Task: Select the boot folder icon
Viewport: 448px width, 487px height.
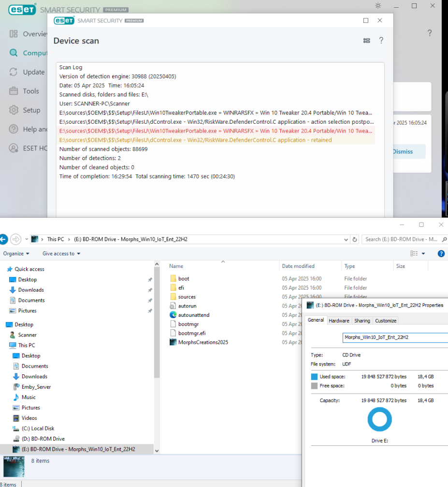Action: tap(173, 278)
